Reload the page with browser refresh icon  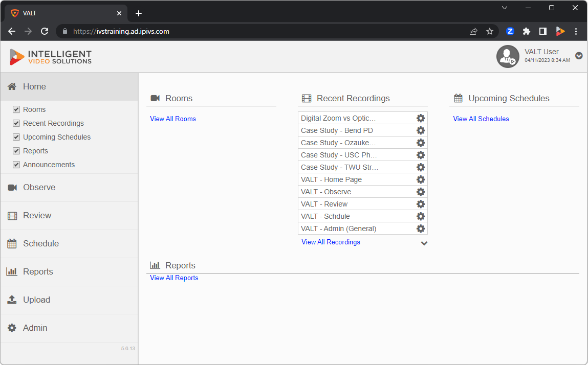(45, 32)
